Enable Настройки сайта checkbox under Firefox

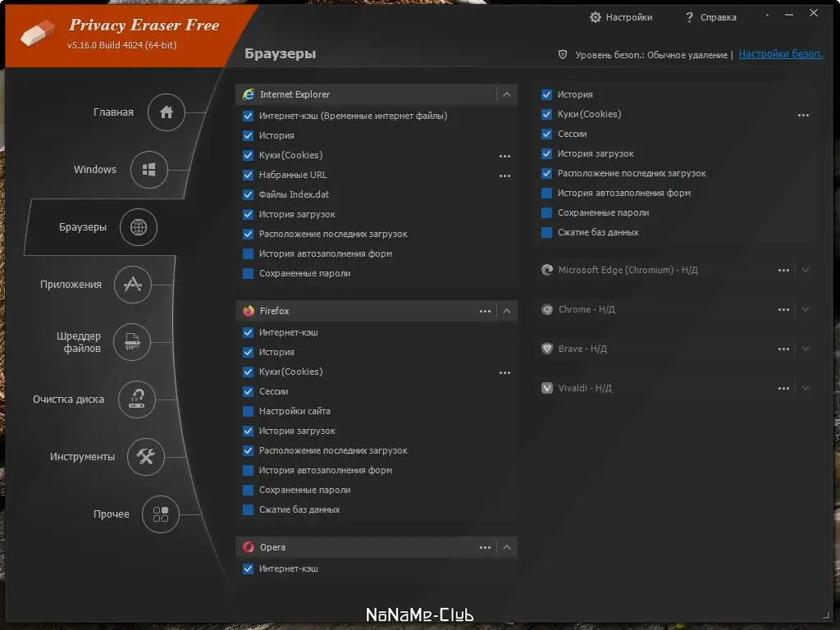point(249,411)
